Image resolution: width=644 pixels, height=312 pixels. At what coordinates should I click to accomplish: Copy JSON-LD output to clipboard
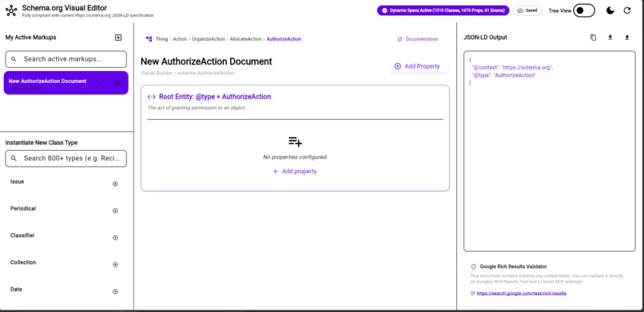point(593,38)
